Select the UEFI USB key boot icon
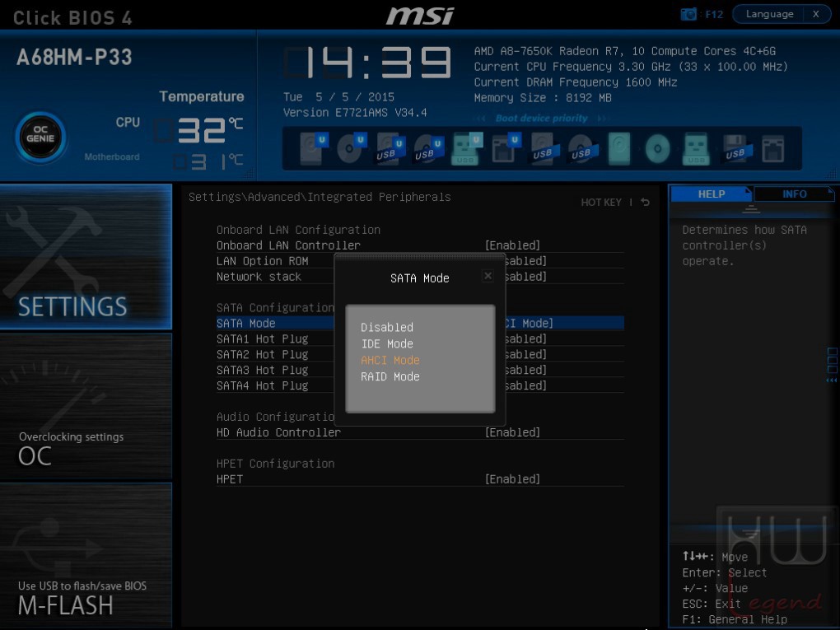Screen dimensions: 840x630 tap(467, 148)
